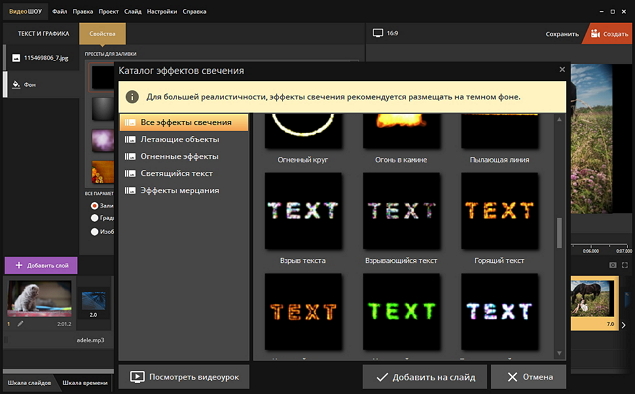Choose the green TEXT effect thumbnail
635x394 pixels.
(401, 312)
